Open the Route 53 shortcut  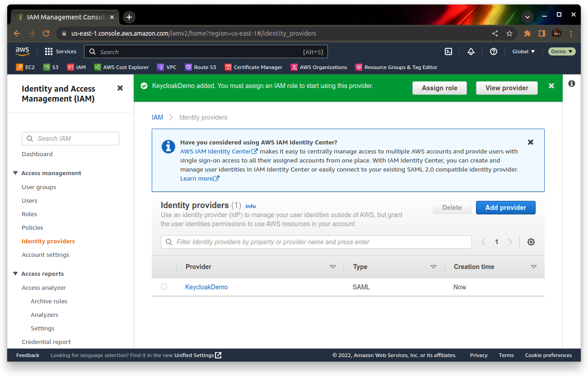tap(201, 67)
